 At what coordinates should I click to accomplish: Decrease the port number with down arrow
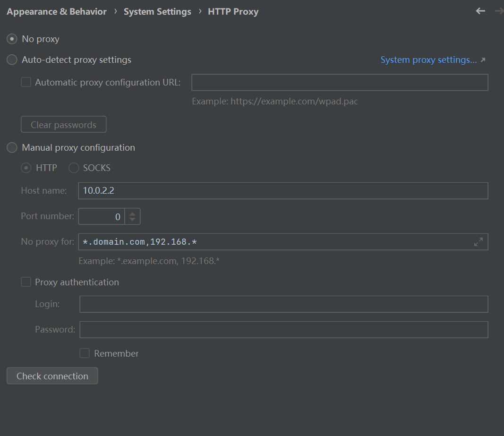(133, 220)
